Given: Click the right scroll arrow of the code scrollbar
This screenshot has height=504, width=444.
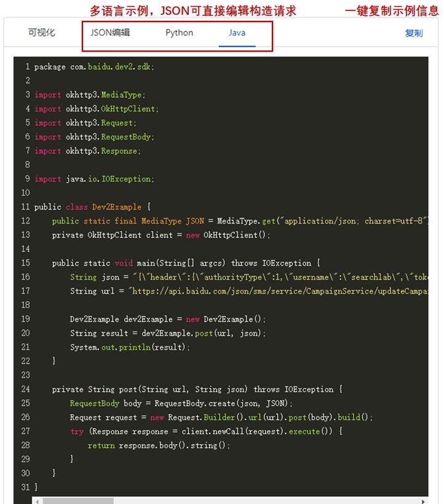Looking at the screenshot, I should click(424, 500).
